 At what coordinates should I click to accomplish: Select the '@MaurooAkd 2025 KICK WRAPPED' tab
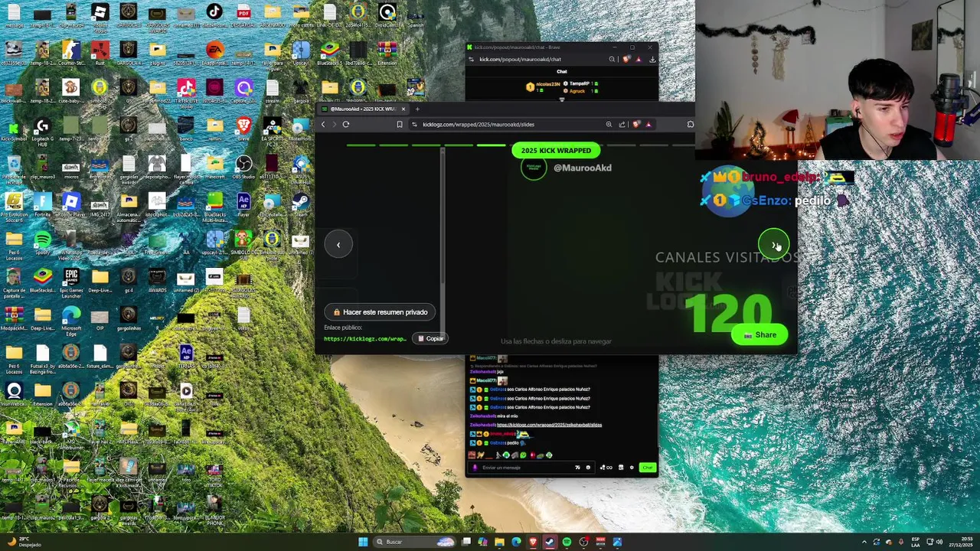(x=364, y=109)
